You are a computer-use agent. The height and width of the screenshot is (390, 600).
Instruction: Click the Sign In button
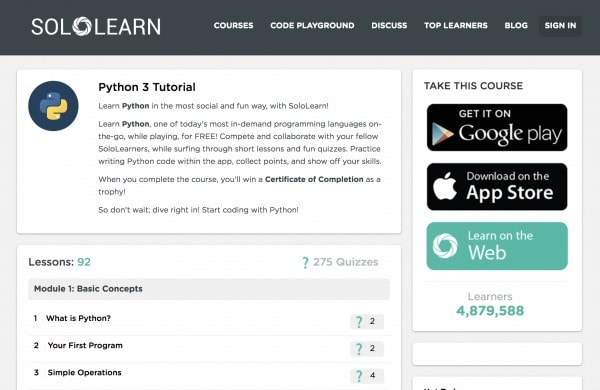(x=560, y=26)
